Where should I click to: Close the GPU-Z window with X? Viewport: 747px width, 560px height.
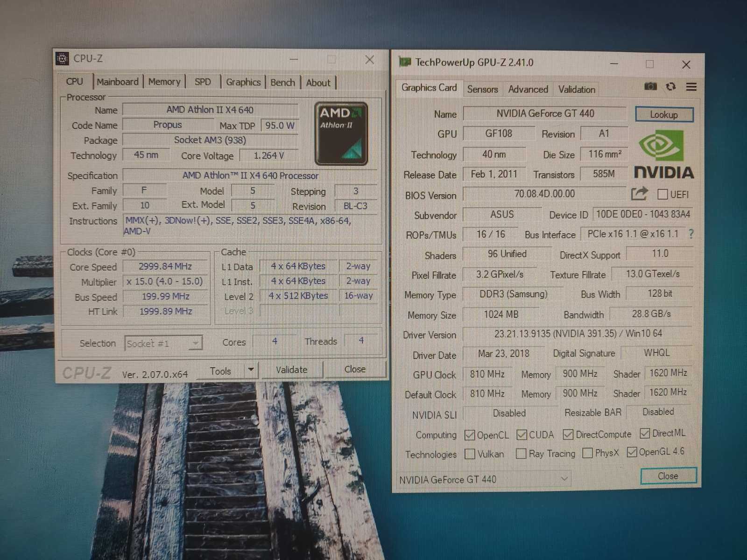click(x=686, y=65)
